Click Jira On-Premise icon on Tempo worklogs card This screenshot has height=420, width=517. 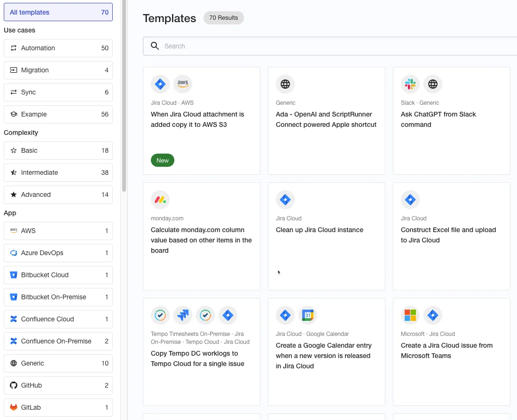click(183, 315)
